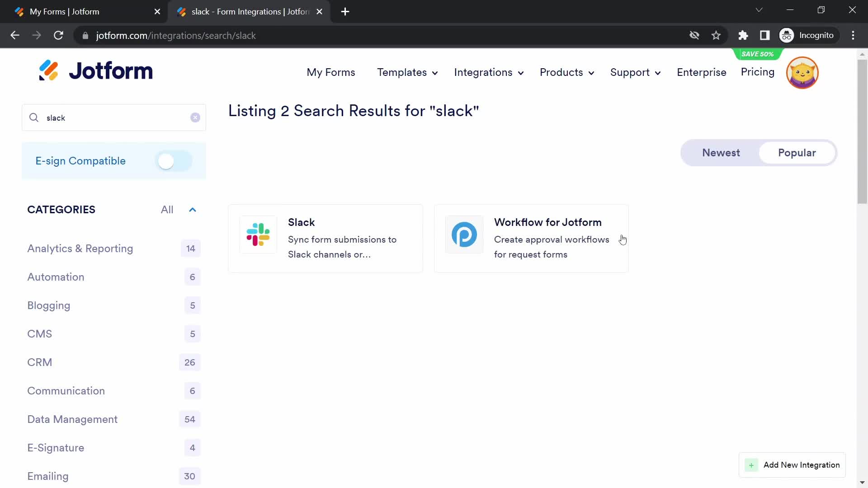This screenshot has width=868, height=488.
Task: Click the Analytics count 14
Action: pyautogui.click(x=191, y=249)
